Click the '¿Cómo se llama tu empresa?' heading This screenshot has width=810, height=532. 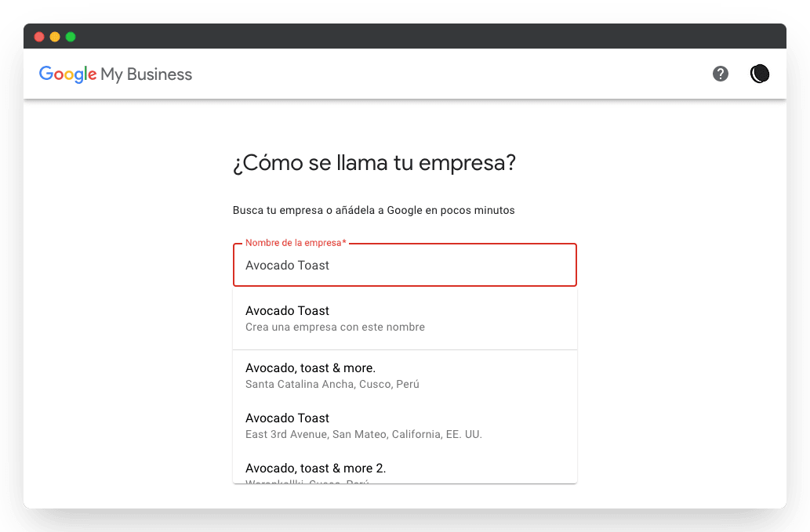pos(374,163)
